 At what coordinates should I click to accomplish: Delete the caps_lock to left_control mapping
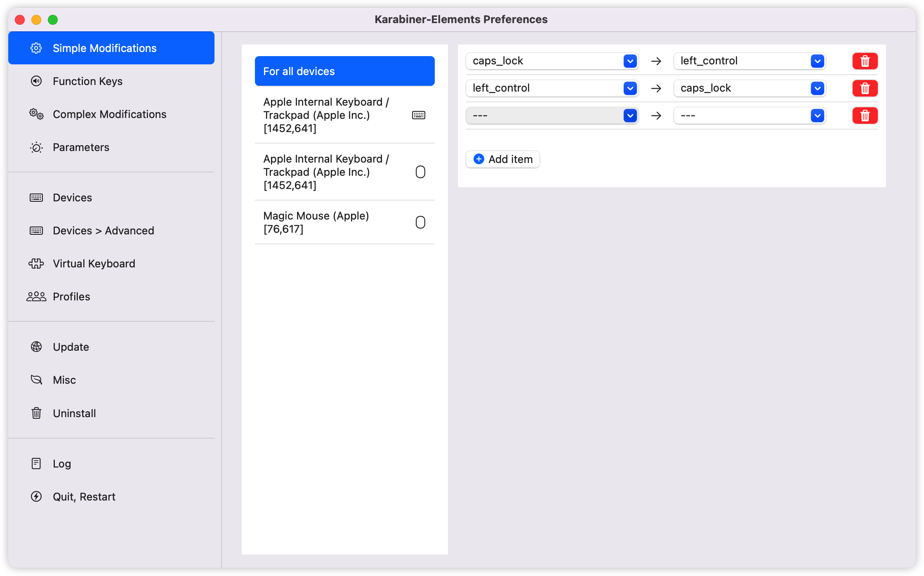(x=865, y=61)
